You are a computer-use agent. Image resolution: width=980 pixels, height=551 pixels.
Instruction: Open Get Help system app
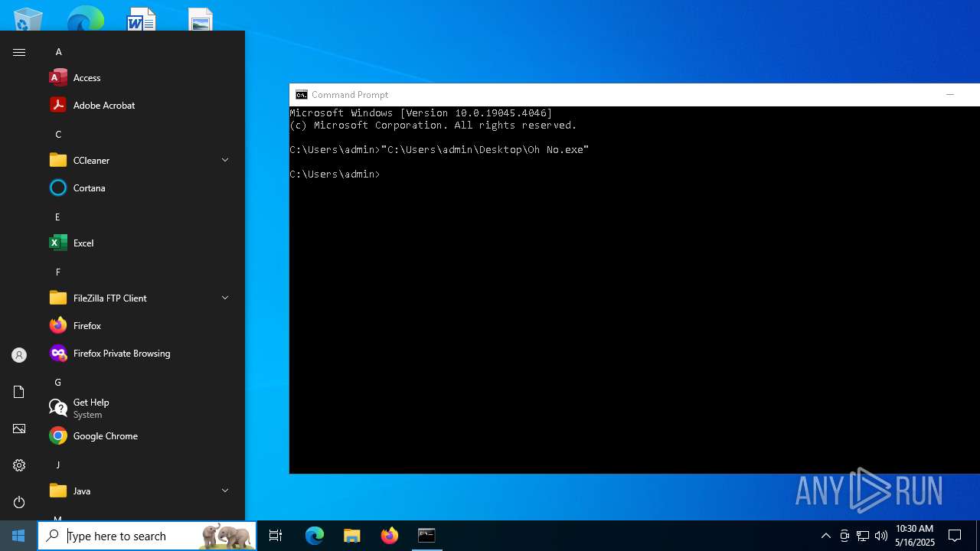tap(138, 408)
